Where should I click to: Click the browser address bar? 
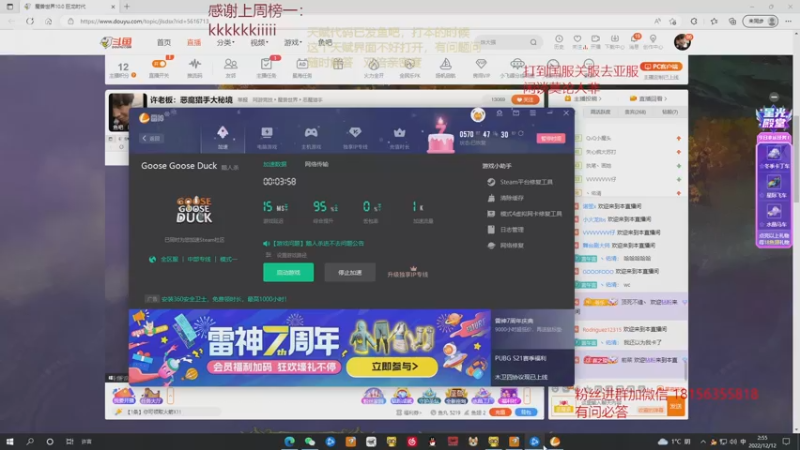357,21
